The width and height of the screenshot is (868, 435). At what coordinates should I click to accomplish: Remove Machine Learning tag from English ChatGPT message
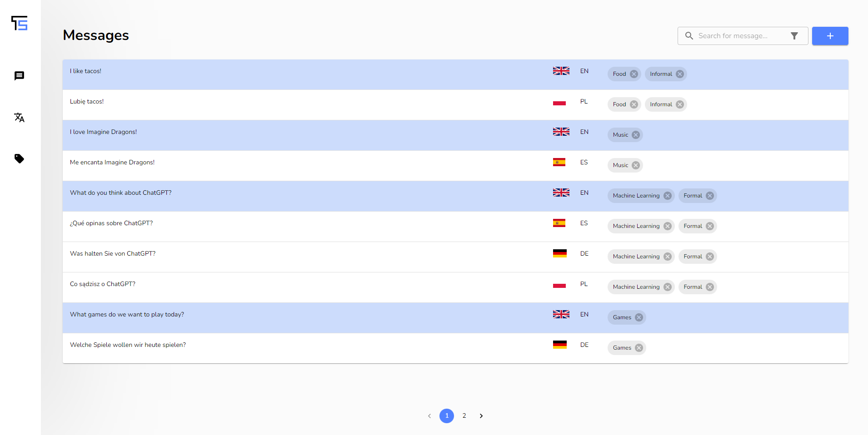pos(667,196)
